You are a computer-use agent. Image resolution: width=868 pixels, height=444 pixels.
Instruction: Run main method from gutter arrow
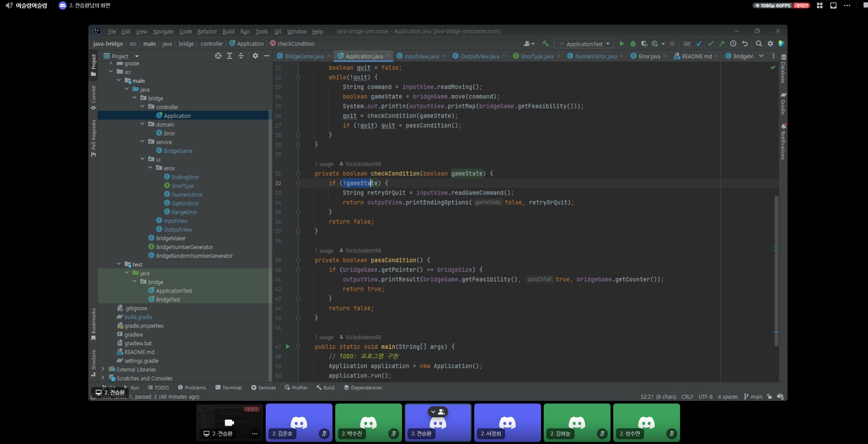click(x=288, y=346)
